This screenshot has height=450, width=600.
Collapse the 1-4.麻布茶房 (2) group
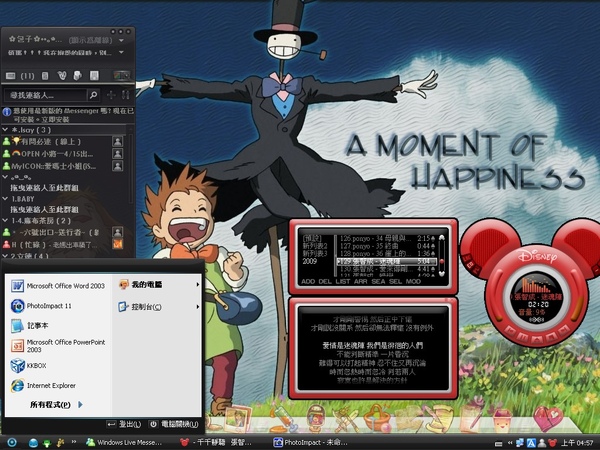(x=5, y=220)
